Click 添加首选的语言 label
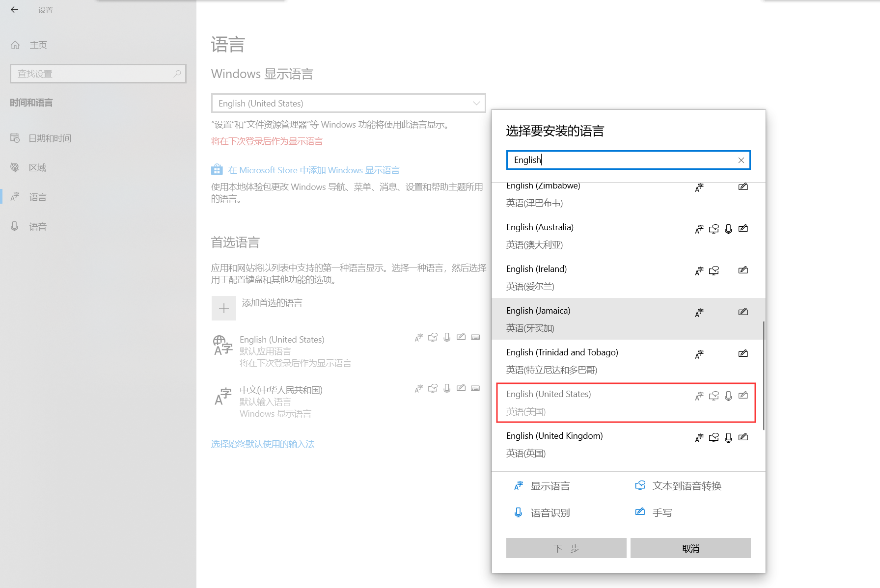880x588 pixels. click(272, 303)
